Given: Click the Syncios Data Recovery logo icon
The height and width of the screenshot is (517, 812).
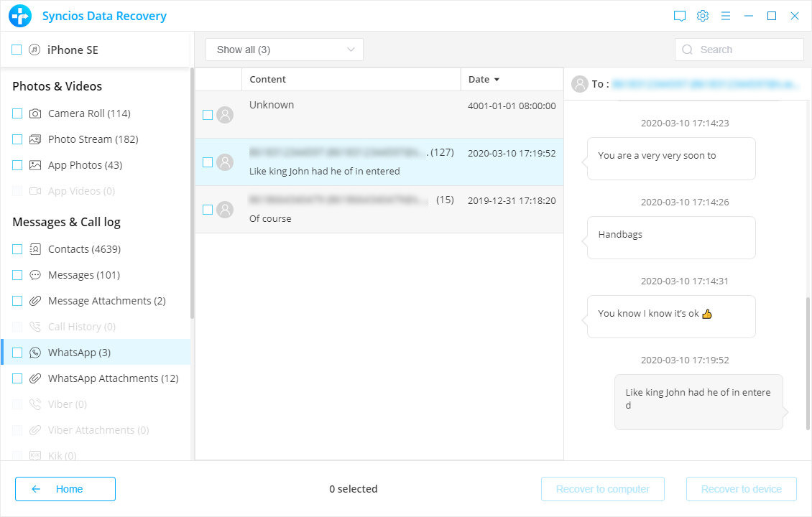Looking at the screenshot, I should 20,16.
